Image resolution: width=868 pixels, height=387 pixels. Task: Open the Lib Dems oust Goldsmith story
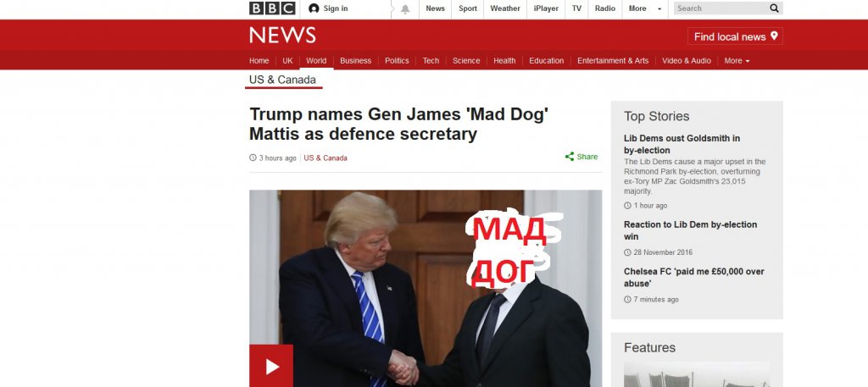pos(682,144)
